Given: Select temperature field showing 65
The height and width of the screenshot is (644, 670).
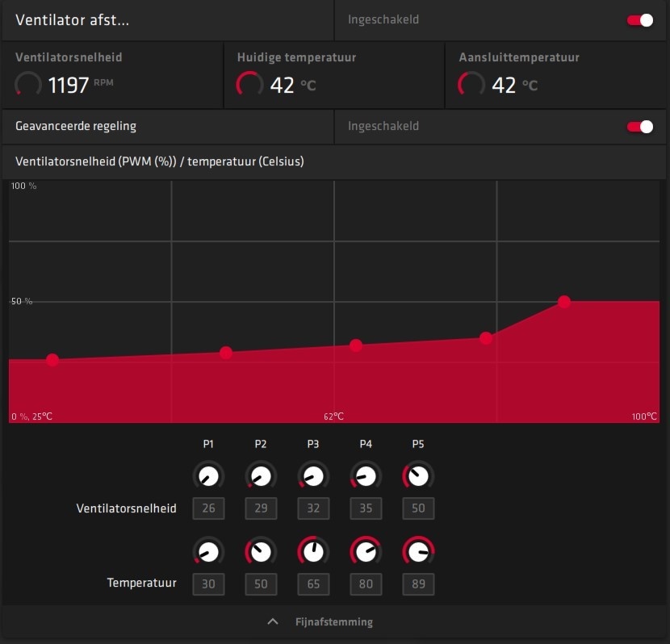Looking at the screenshot, I should pos(313,584).
